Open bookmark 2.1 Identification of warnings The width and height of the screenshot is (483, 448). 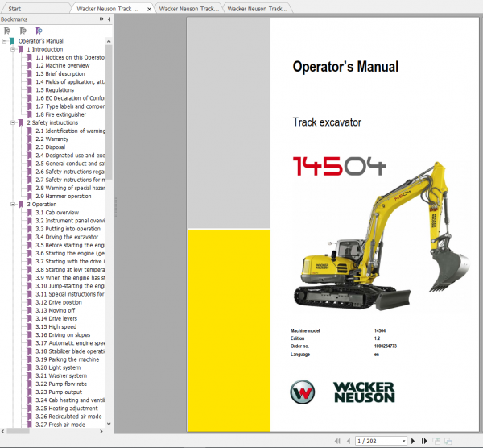(x=70, y=131)
